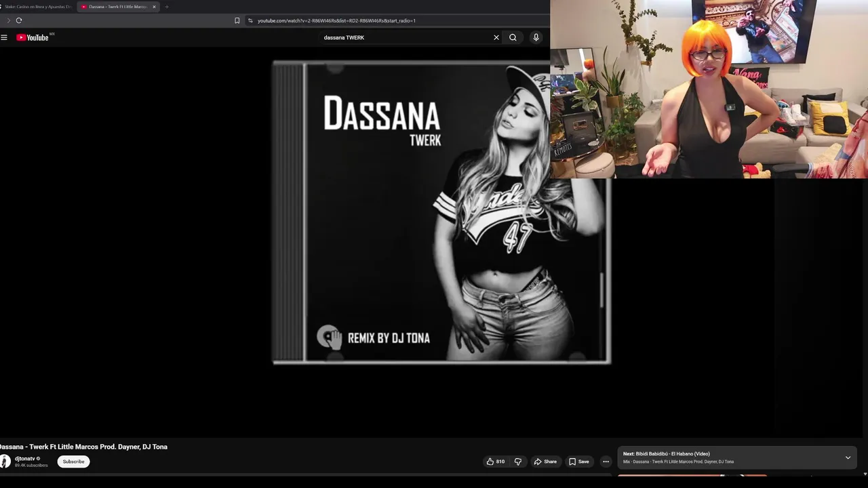The height and width of the screenshot is (488, 868).
Task: Go to the YouTube home logo
Action: tap(33, 37)
